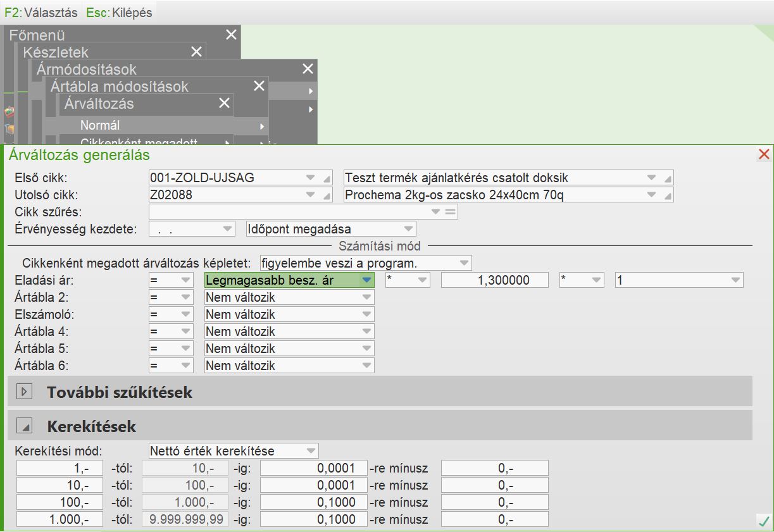Image resolution: width=774 pixels, height=532 pixels.
Task: Collapse the Kerekítések section
Action: click(24, 426)
